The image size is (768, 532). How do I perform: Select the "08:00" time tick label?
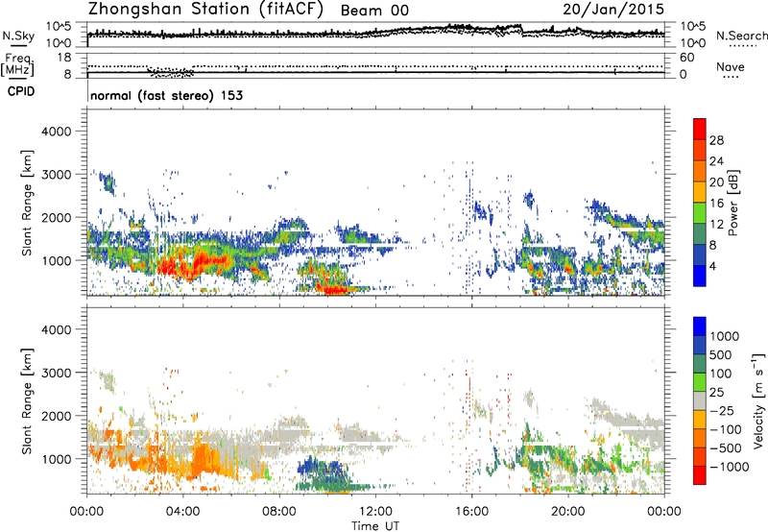[279, 512]
